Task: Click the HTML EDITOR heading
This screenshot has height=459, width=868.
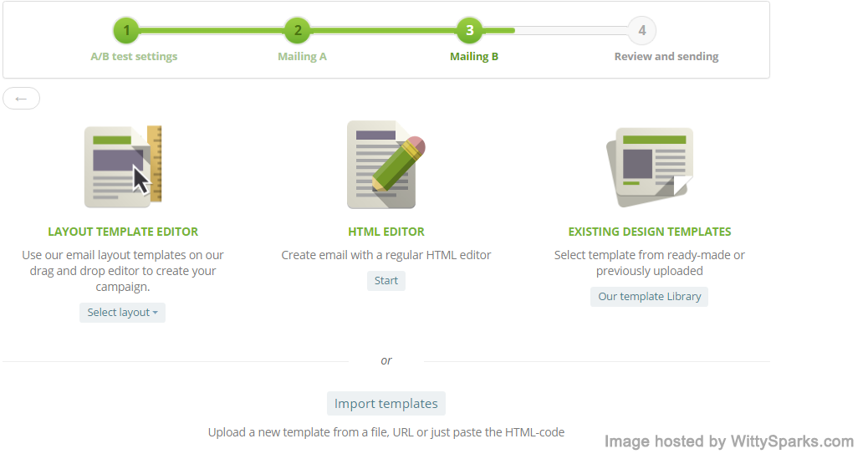Action: pos(386,232)
